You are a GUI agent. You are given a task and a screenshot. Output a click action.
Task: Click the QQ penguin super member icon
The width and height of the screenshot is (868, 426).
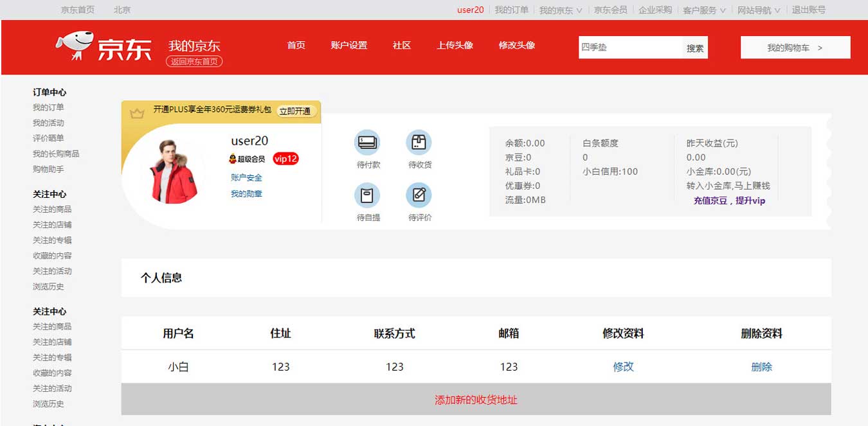click(233, 159)
